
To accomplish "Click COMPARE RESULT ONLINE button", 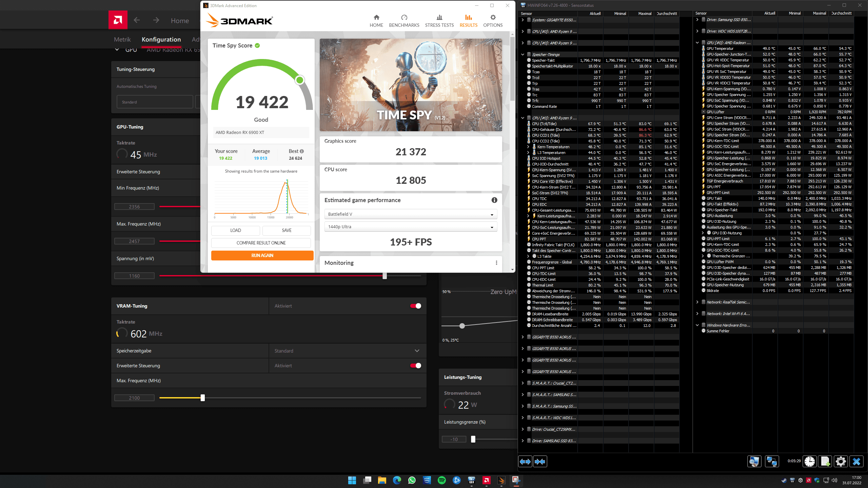I will point(261,243).
